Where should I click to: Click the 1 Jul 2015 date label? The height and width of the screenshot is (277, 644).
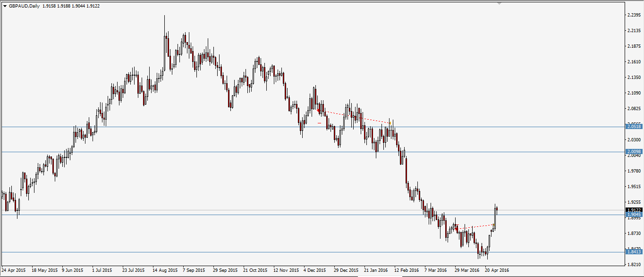[102, 271]
